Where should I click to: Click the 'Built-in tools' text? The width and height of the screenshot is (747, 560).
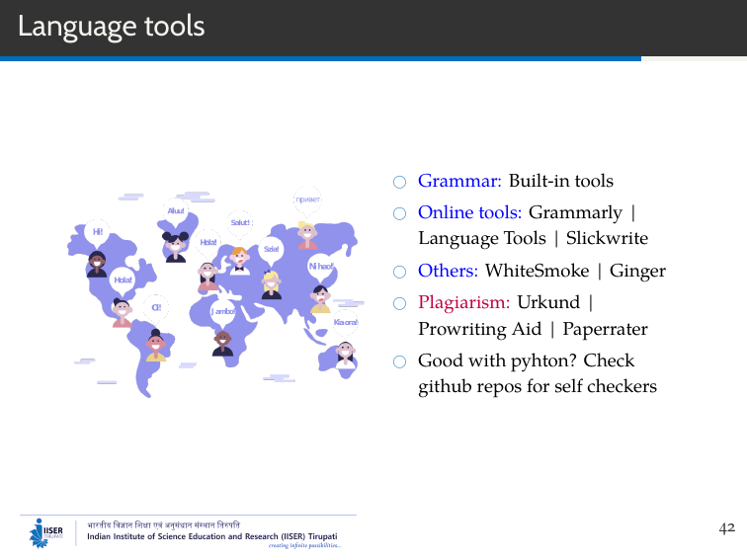pyautogui.click(x=560, y=181)
